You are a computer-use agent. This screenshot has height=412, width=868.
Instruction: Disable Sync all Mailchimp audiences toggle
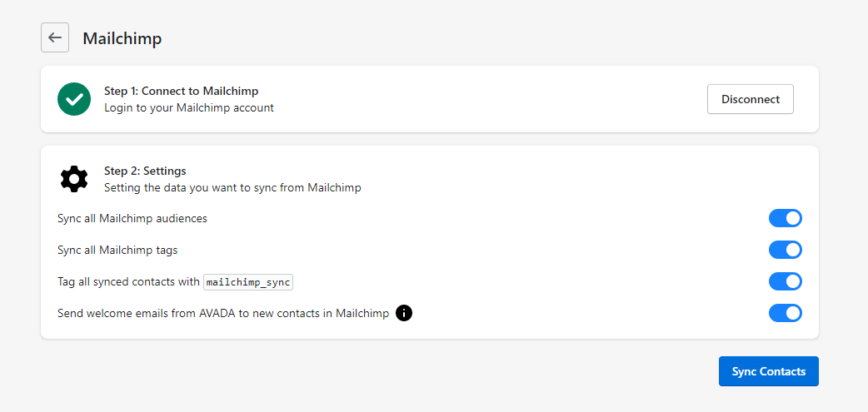coord(785,218)
